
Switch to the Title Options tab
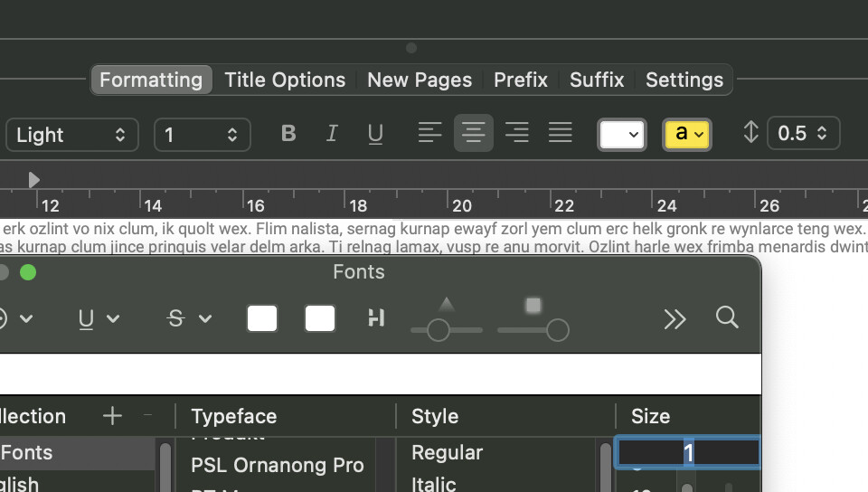tap(285, 80)
